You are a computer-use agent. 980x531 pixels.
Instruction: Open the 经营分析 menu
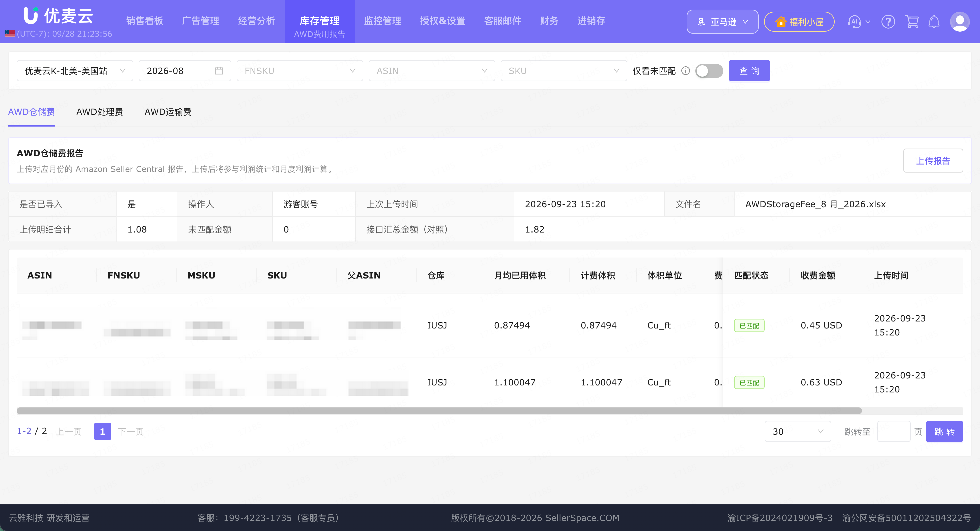pos(256,21)
